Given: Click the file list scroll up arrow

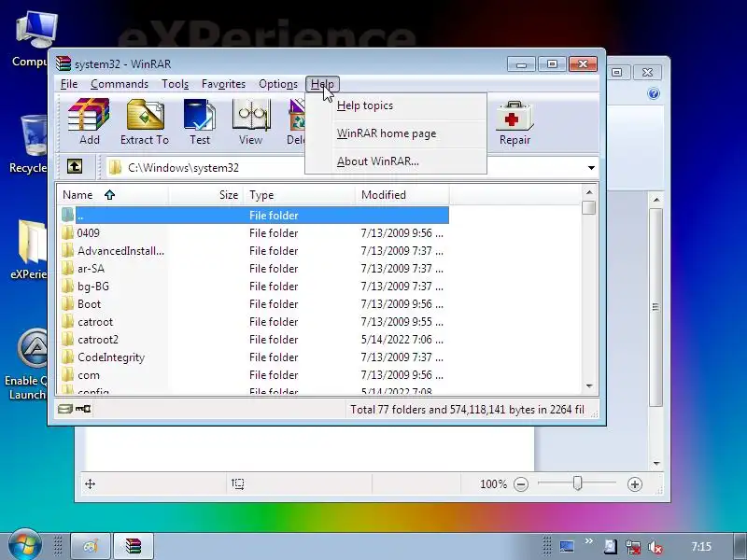Looking at the screenshot, I should point(589,192).
